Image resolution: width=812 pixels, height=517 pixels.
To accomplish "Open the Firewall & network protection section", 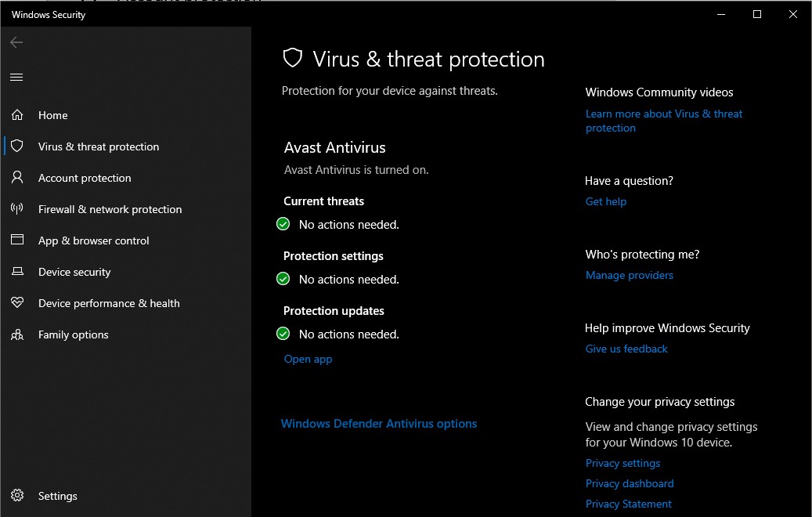I will click(x=110, y=209).
